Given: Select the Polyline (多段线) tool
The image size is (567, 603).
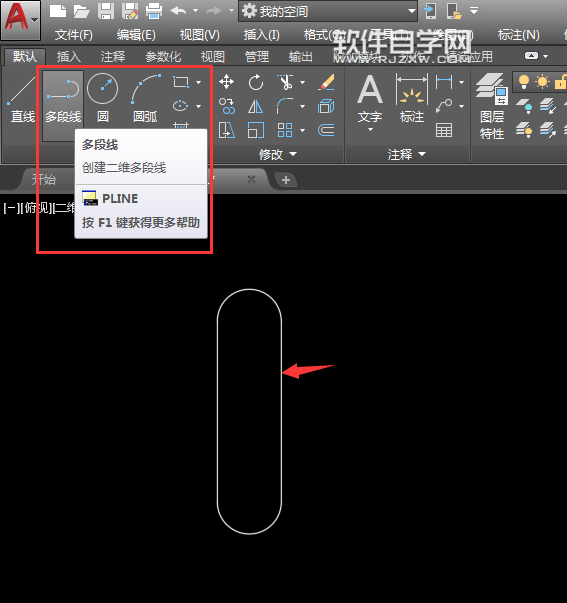Looking at the screenshot, I should point(63,100).
